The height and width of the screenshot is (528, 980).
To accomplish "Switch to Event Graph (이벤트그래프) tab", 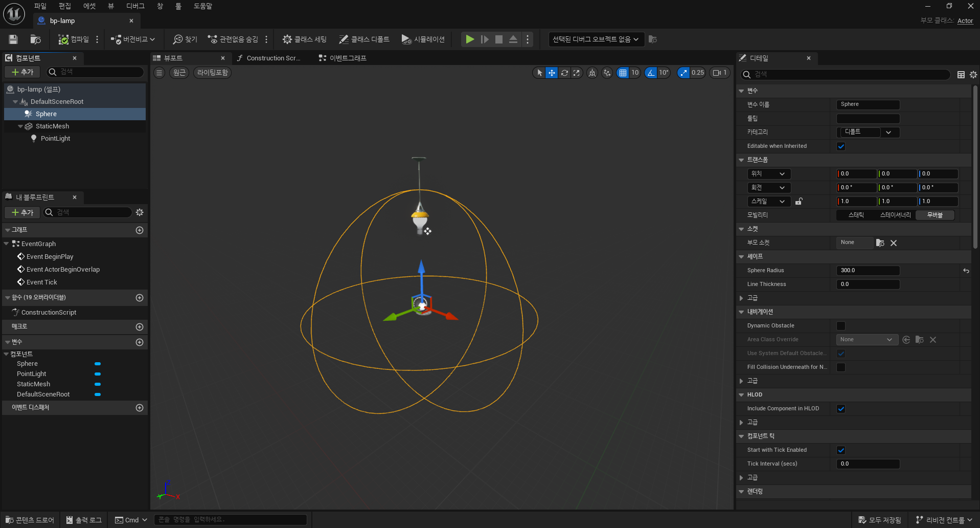I will [x=348, y=58].
